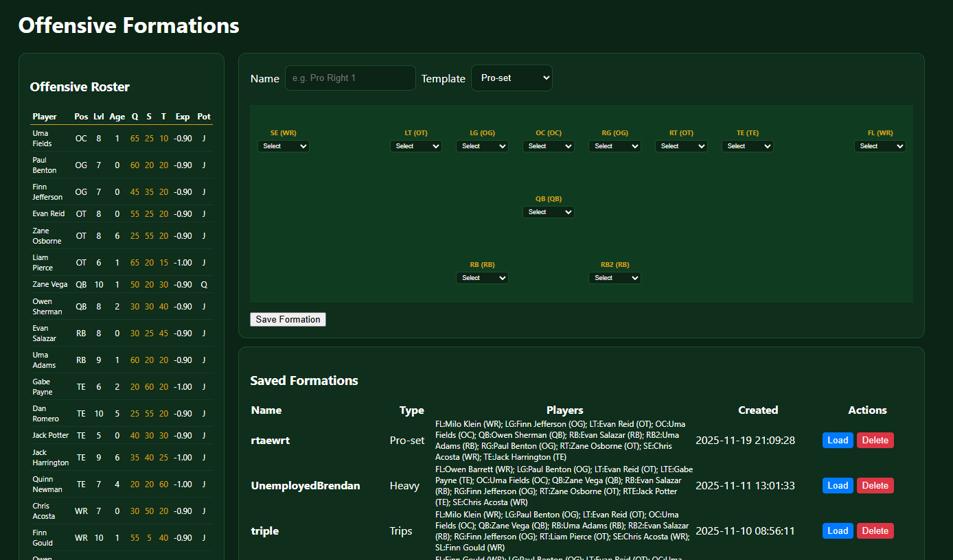Expand the RG (OG) position selector
The width and height of the screenshot is (953, 560).
615,146
